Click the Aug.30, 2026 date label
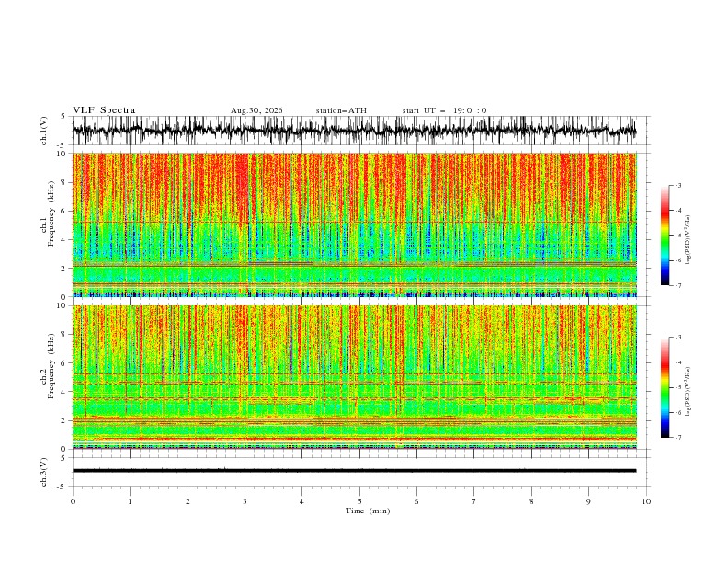 256,110
